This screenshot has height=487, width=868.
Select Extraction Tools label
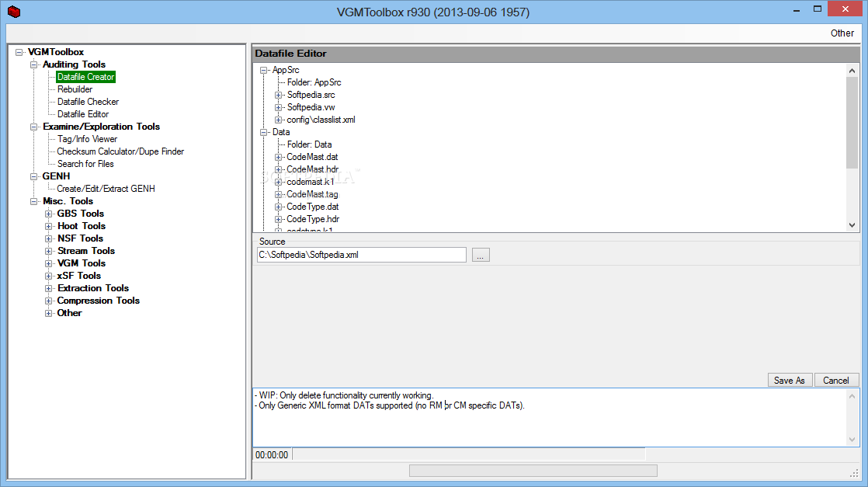[93, 288]
